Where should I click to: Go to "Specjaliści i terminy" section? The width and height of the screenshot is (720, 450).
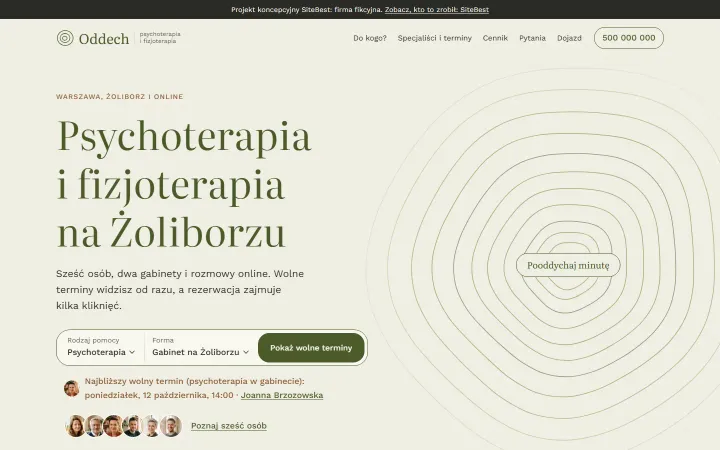point(434,38)
